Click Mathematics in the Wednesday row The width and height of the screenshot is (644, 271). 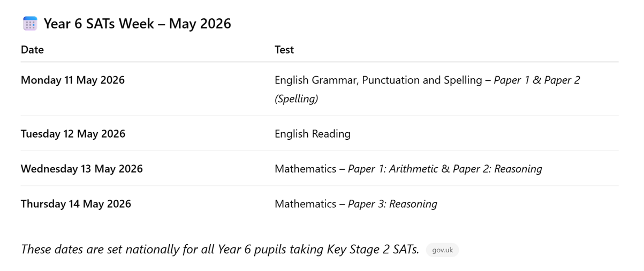point(305,169)
